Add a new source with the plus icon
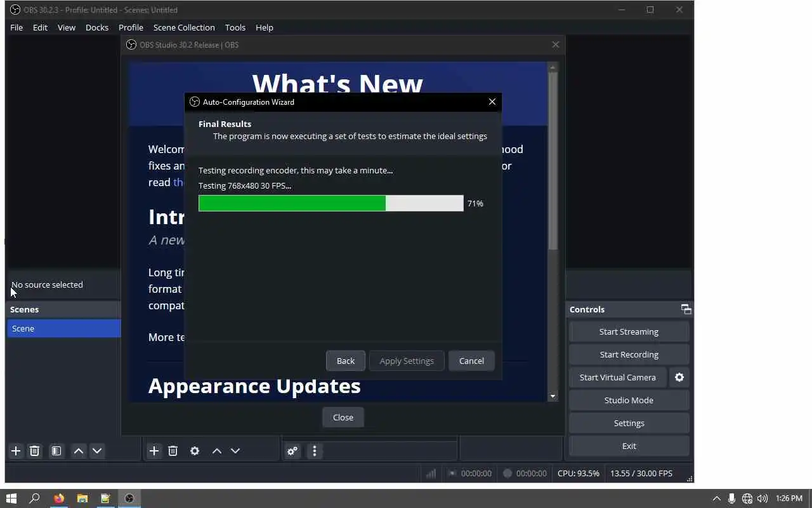Screen dimensions: 812x508 click(154, 451)
